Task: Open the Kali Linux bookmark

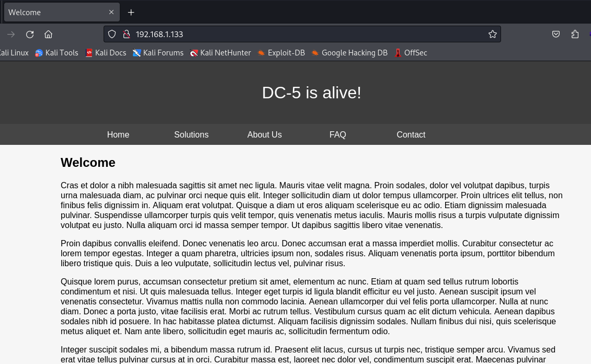Action: coord(14,53)
